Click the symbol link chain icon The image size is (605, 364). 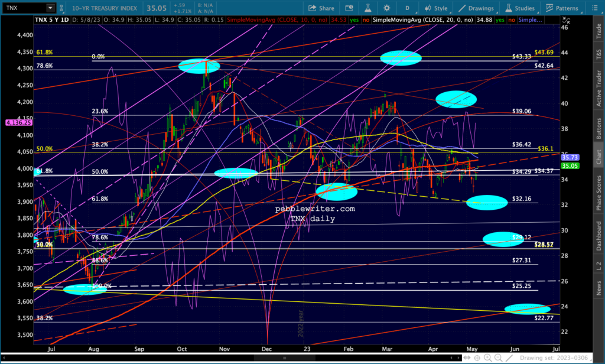(61, 8)
